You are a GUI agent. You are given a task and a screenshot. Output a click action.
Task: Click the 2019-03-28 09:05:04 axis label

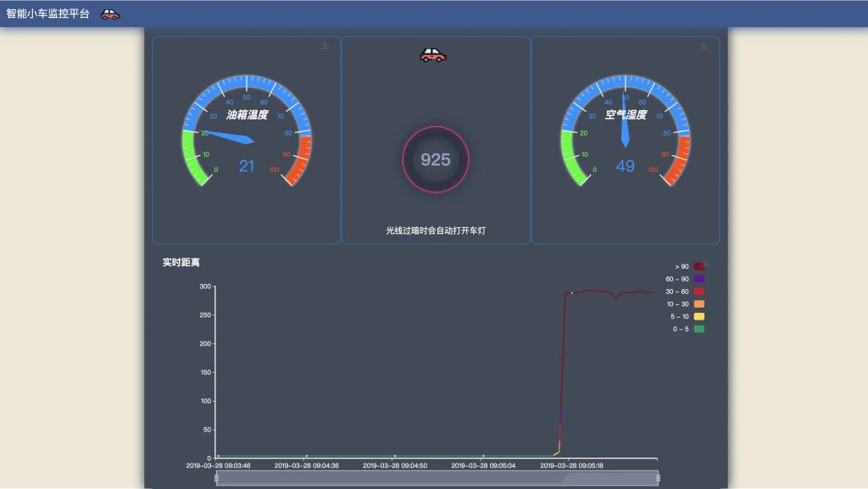(x=483, y=466)
